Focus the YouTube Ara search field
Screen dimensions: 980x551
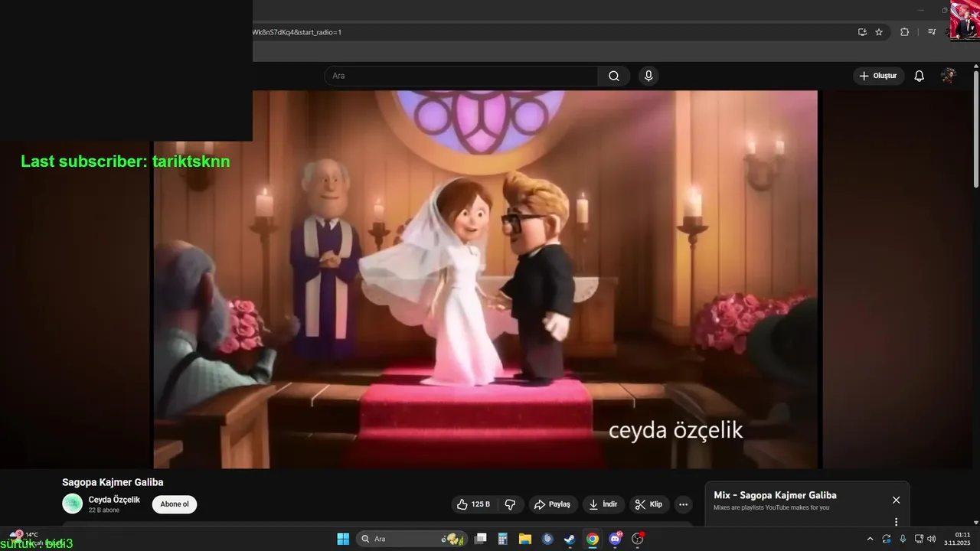[x=461, y=76]
